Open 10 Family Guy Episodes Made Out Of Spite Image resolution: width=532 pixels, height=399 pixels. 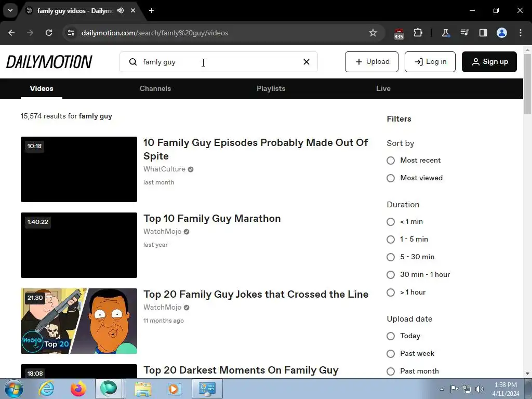(x=256, y=149)
